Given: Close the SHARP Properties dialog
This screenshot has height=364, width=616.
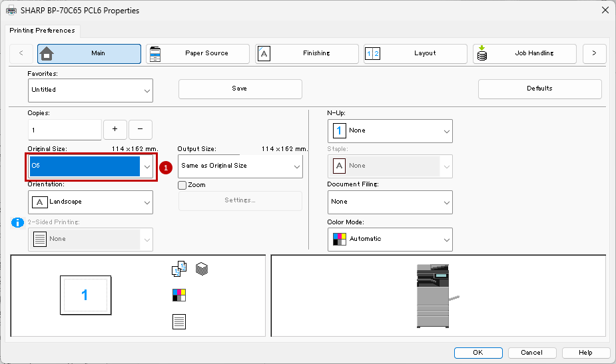Looking at the screenshot, I should click(x=605, y=10).
